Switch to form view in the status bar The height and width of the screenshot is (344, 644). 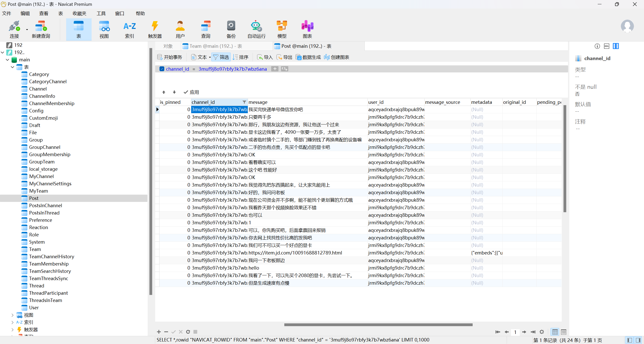tap(563, 332)
